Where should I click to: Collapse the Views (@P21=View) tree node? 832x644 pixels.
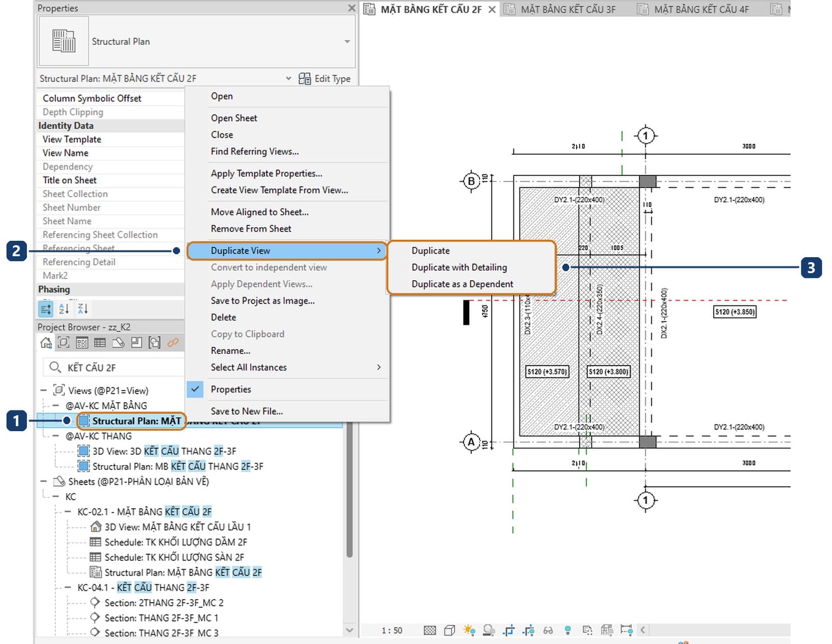pos(43,390)
